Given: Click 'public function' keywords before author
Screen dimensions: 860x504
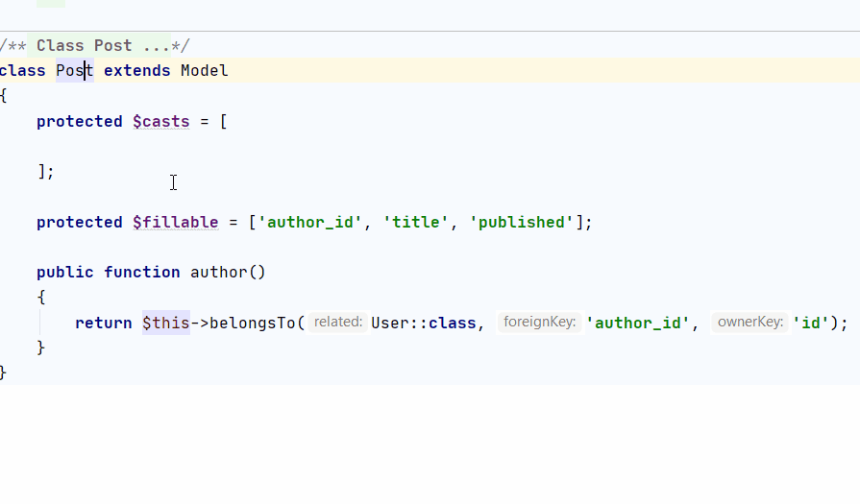Looking at the screenshot, I should (108, 273).
